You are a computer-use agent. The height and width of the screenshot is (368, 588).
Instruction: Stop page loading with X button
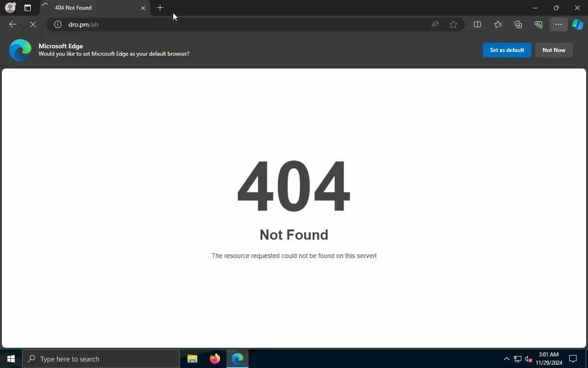pos(33,24)
